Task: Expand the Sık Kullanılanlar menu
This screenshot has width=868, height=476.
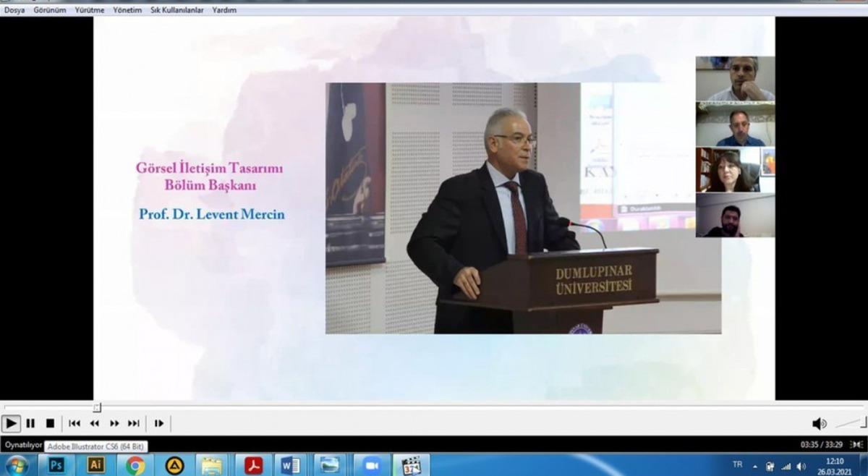Action: [176, 10]
